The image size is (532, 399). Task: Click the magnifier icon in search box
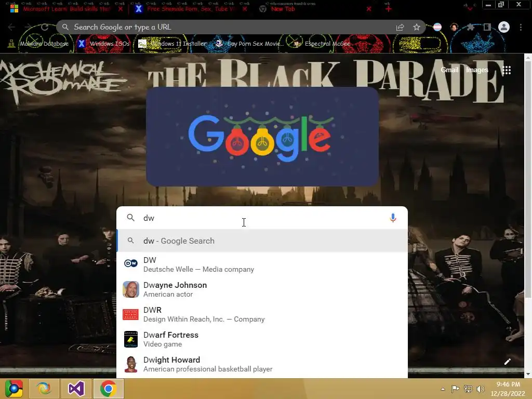[x=130, y=218]
